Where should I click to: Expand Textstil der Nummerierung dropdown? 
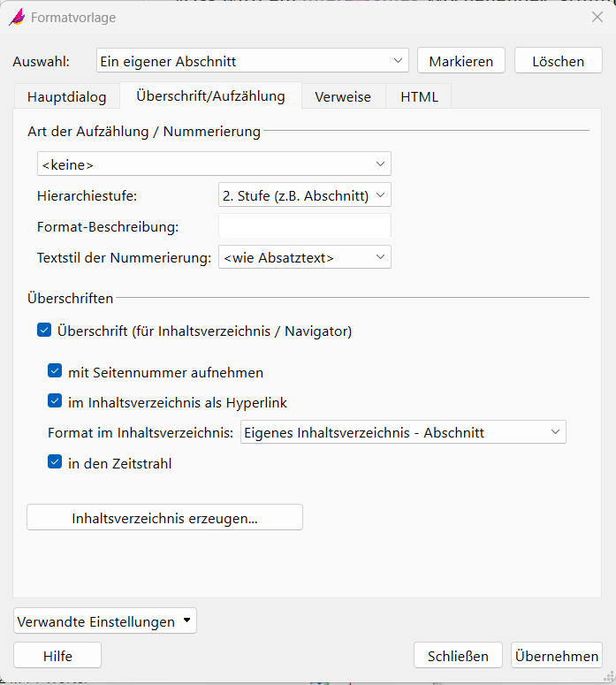click(x=304, y=257)
